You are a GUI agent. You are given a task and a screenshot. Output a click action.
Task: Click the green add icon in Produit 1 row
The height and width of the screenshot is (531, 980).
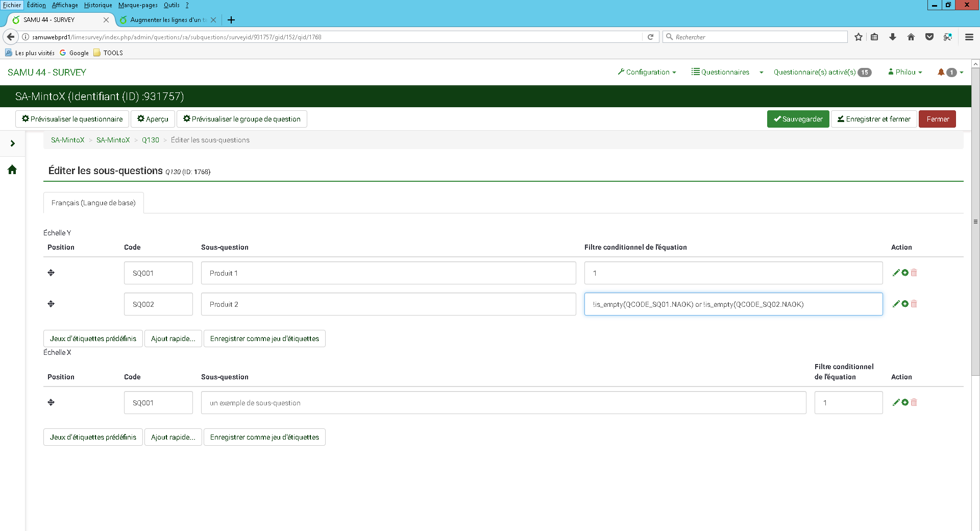[x=905, y=273]
